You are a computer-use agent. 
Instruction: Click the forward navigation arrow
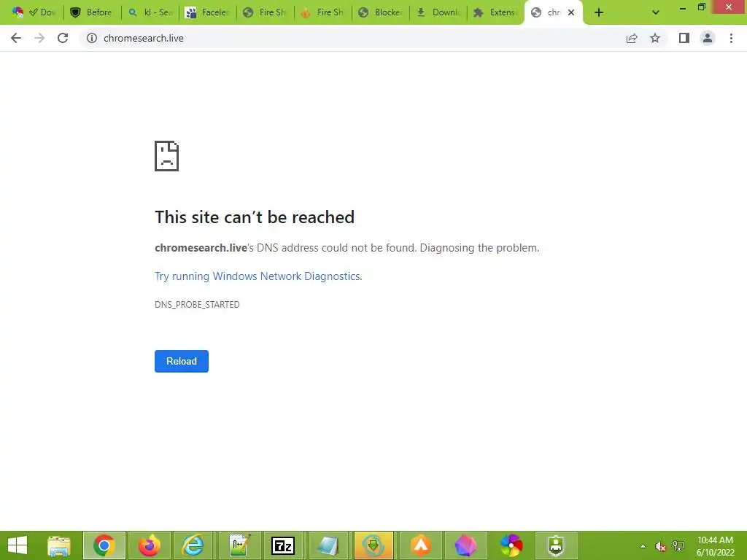coord(39,38)
